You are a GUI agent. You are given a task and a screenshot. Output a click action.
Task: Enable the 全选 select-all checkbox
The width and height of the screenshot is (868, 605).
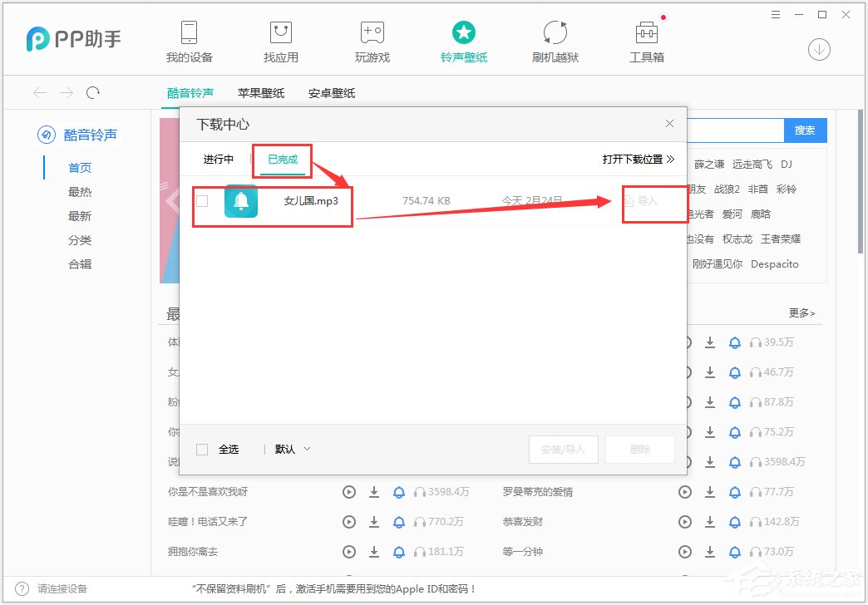(201, 449)
